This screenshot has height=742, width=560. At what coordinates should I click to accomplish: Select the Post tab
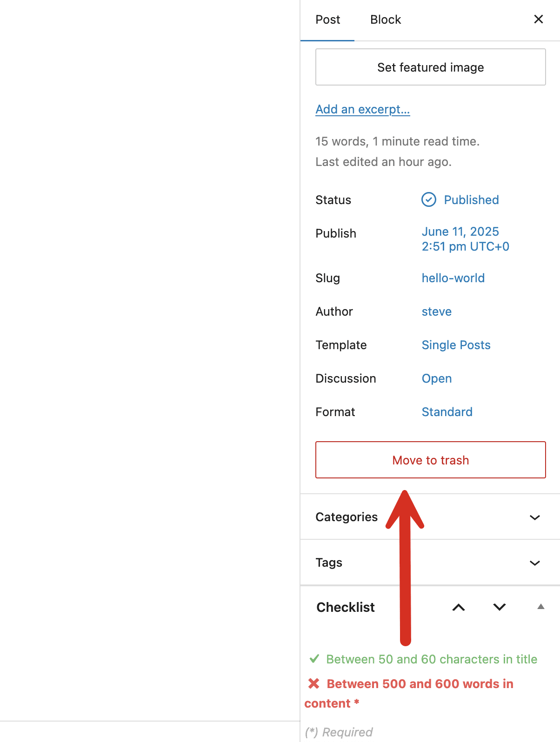click(x=327, y=20)
